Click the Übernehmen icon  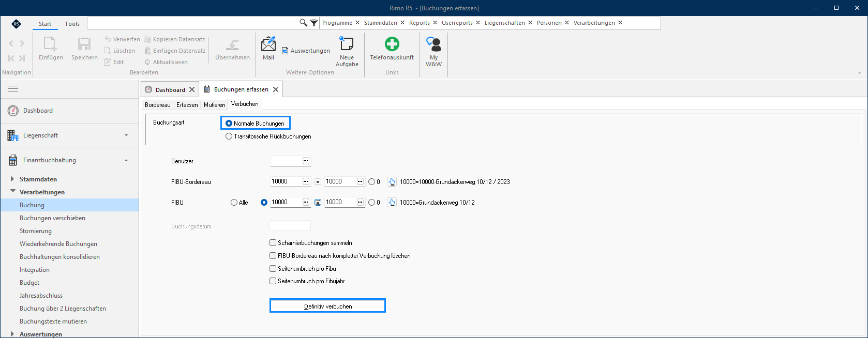pos(232,45)
